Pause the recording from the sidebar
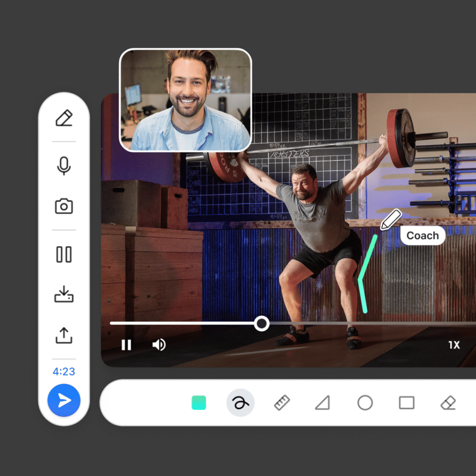The width and height of the screenshot is (476, 476). (x=64, y=255)
